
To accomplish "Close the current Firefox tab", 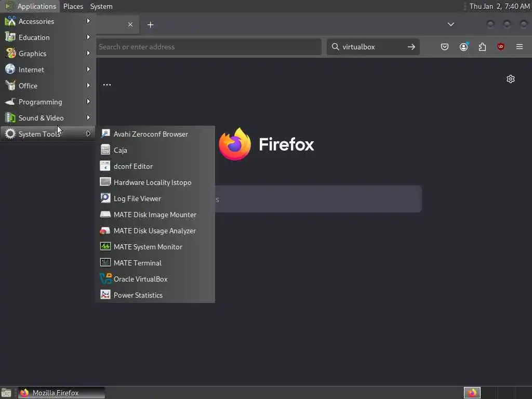I will [x=130, y=24].
